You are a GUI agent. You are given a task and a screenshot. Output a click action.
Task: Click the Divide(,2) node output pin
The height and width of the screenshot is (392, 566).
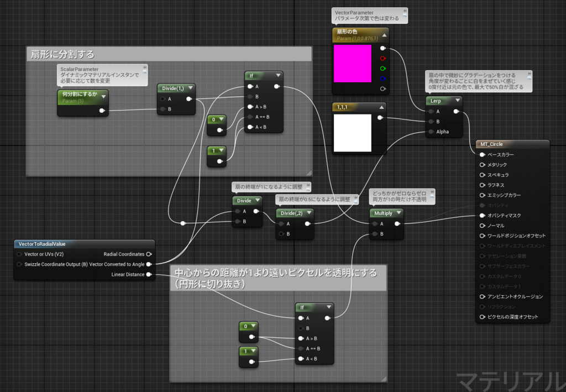point(307,224)
